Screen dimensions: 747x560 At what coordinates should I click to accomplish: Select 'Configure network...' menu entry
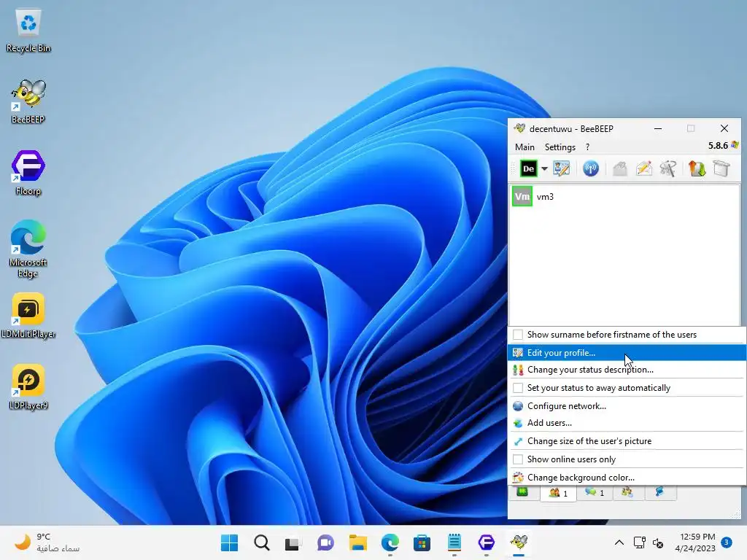click(x=627, y=406)
